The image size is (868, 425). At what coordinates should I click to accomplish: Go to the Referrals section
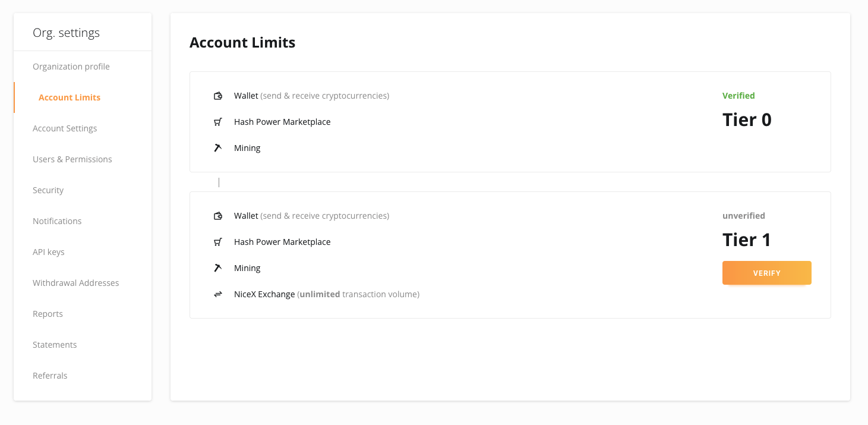[50, 375]
